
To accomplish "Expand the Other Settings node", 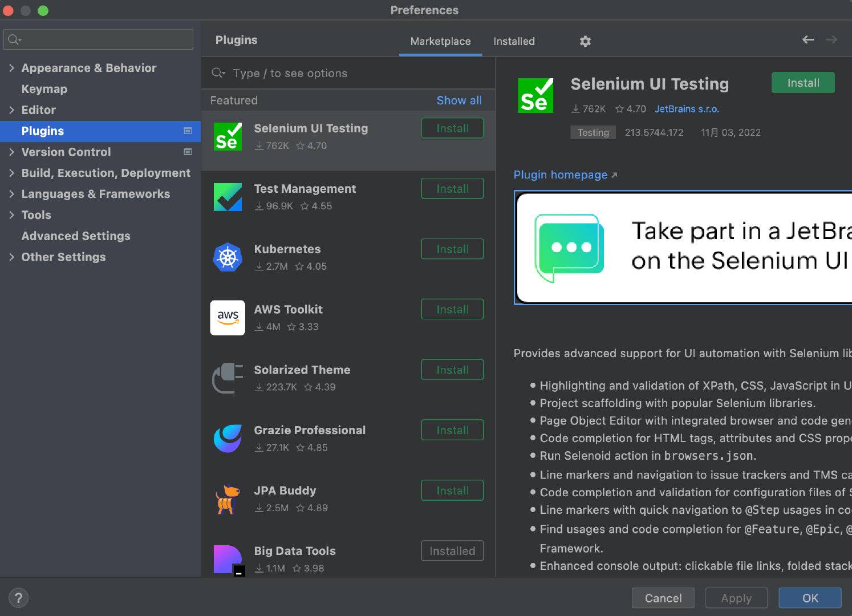I will point(11,257).
